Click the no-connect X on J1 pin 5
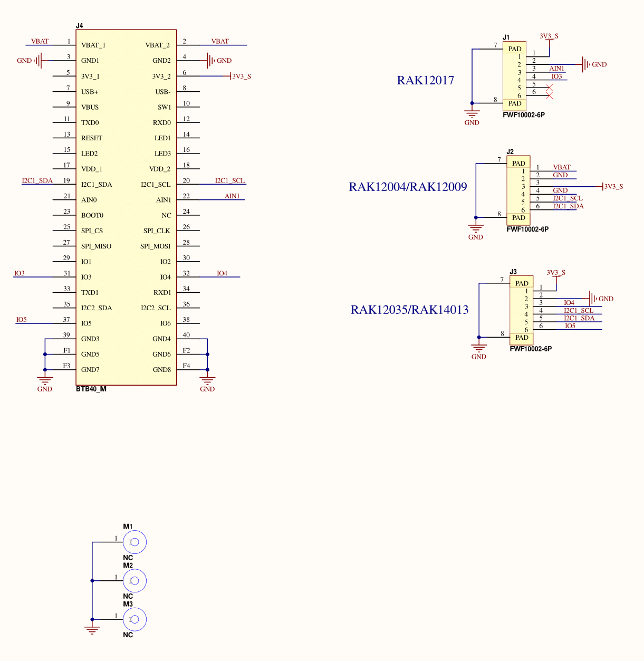This screenshot has height=661, width=644. click(549, 88)
